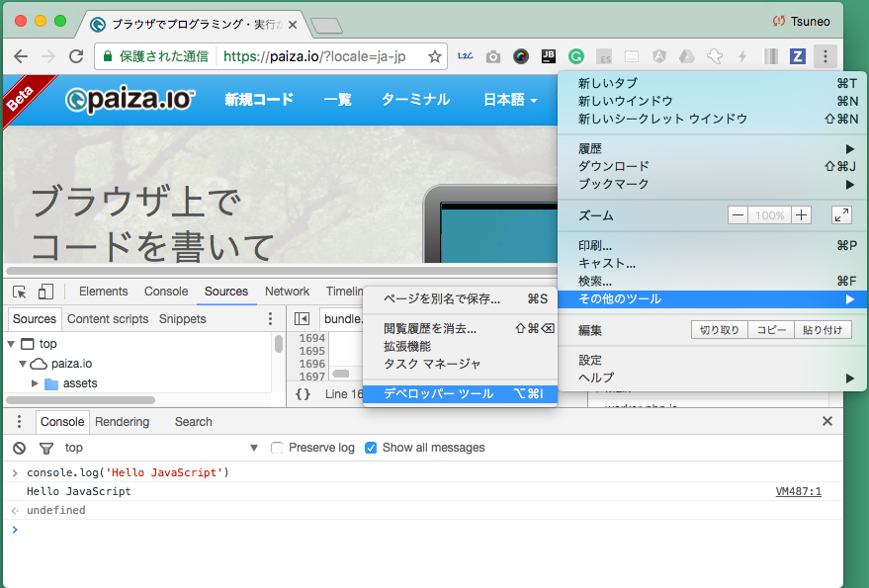Collapse the top tree node
The height and width of the screenshot is (588, 869).
coord(11,344)
